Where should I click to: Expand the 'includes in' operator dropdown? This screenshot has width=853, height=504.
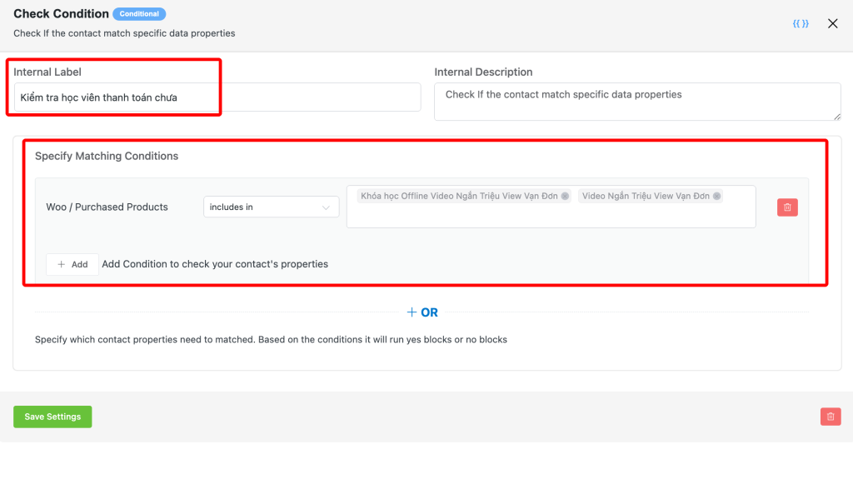[x=271, y=207]
